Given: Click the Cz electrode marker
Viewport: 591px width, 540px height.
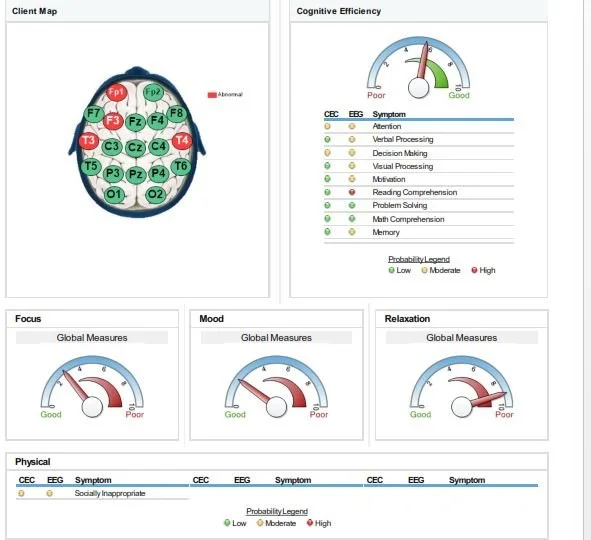Looking at the screenshot, I should (x=135, y=147).
